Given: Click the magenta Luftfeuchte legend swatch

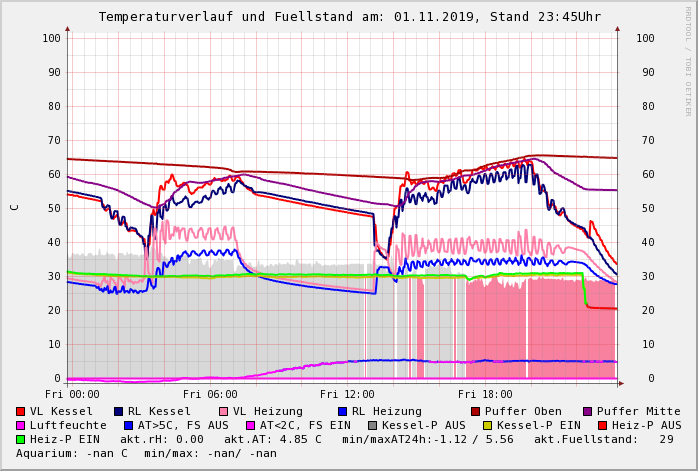Looking at the screenshot, I should click(21, 425).
